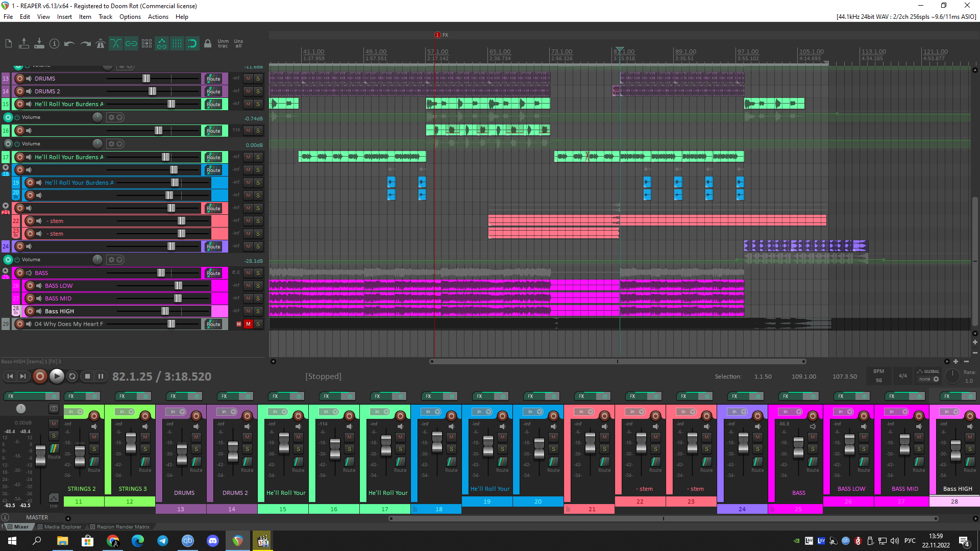The image size is (980, 551).
Task: Undo the last action via toolbar
Action: [70, 44]
